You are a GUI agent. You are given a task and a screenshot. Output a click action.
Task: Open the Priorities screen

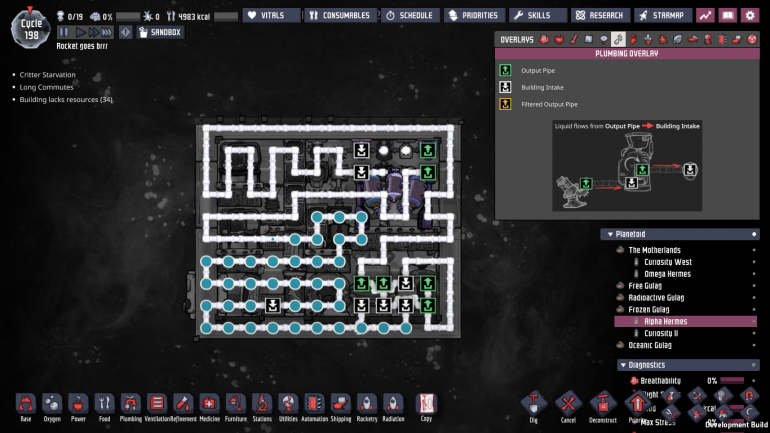point(474,15)
